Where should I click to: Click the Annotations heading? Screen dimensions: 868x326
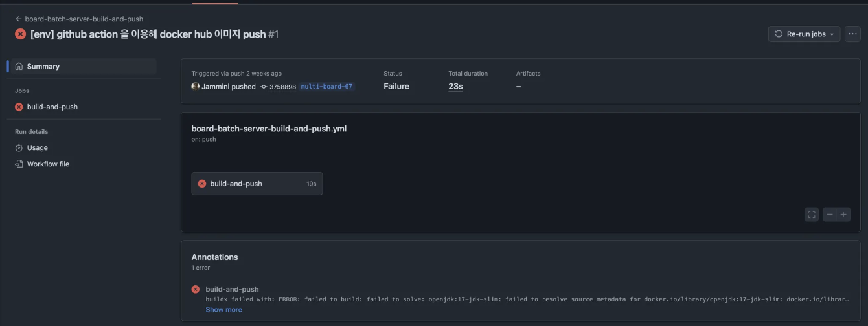pos(214,257)
